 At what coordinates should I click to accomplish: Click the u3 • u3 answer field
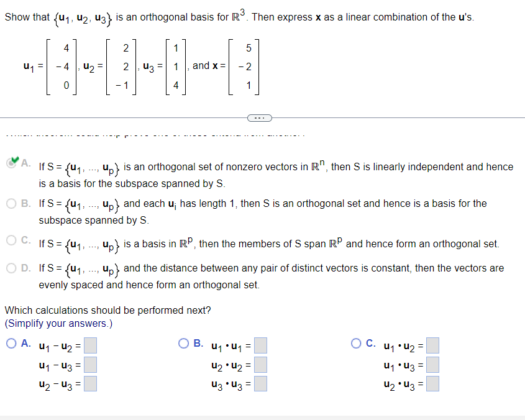point(260,384)
